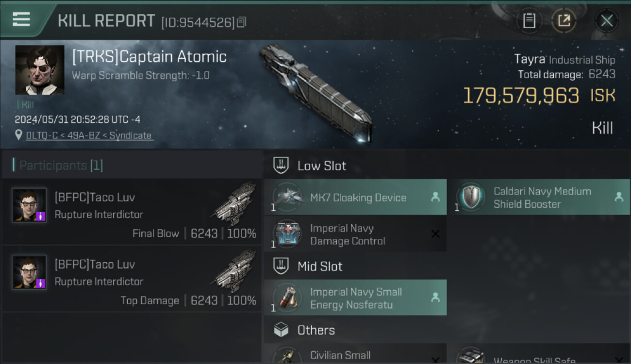631x364 pixels.
Task: Open the clipboard notes icon
Action: pyautogui.click(x=529, y=21)
